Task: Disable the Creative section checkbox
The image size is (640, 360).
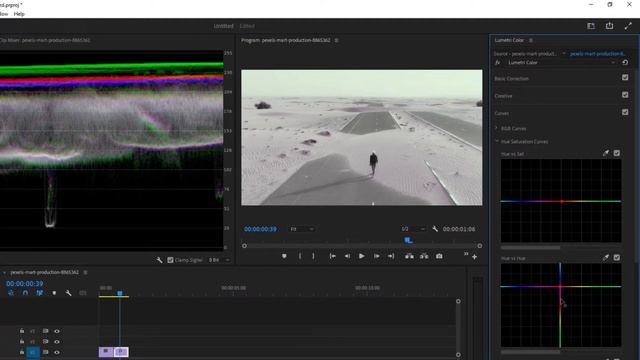Action: [x=625, y=95]
